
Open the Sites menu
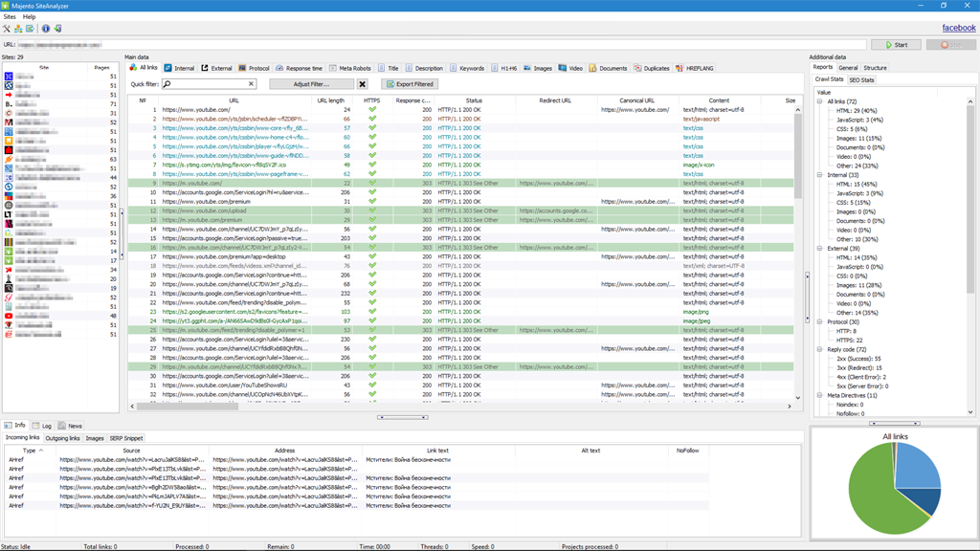[10, 17]
